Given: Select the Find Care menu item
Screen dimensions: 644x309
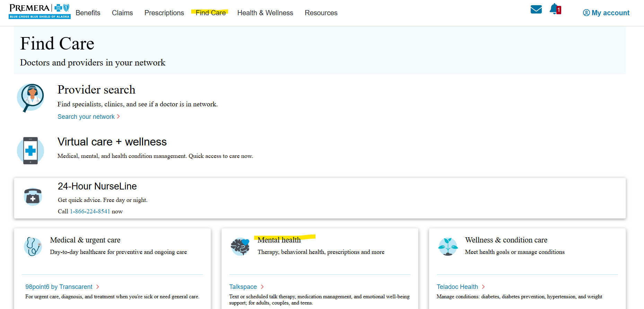Looking at the screenshot, I should pyautogui.click(x=211, y=13).
